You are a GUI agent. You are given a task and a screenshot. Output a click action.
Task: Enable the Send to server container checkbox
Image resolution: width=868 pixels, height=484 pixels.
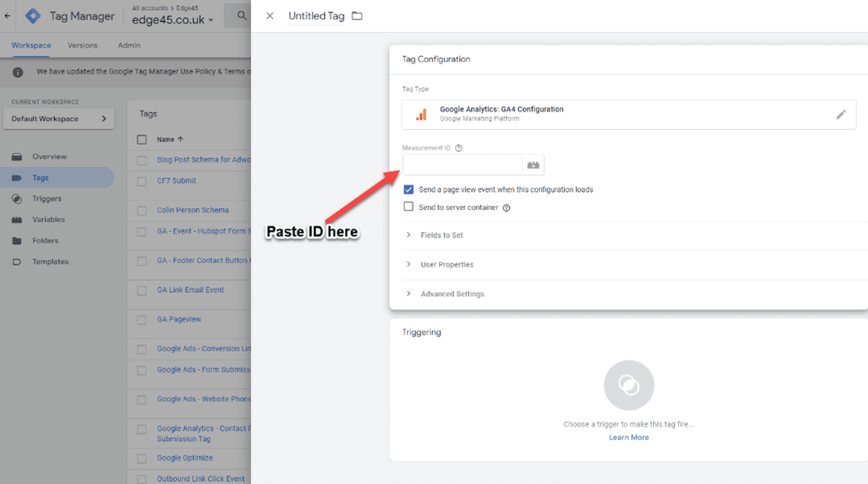pos(408,207)
